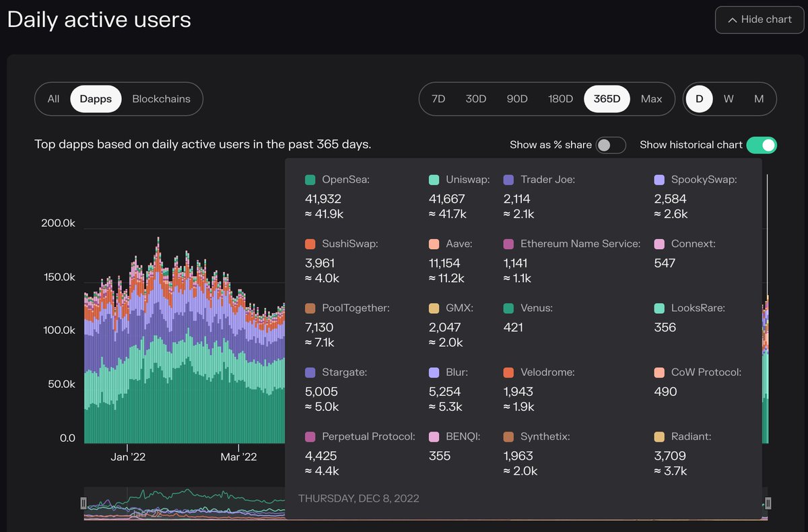
Task: Click the OpenSea value 41,932
Action: pyautogui.click(x=323, y=199)
